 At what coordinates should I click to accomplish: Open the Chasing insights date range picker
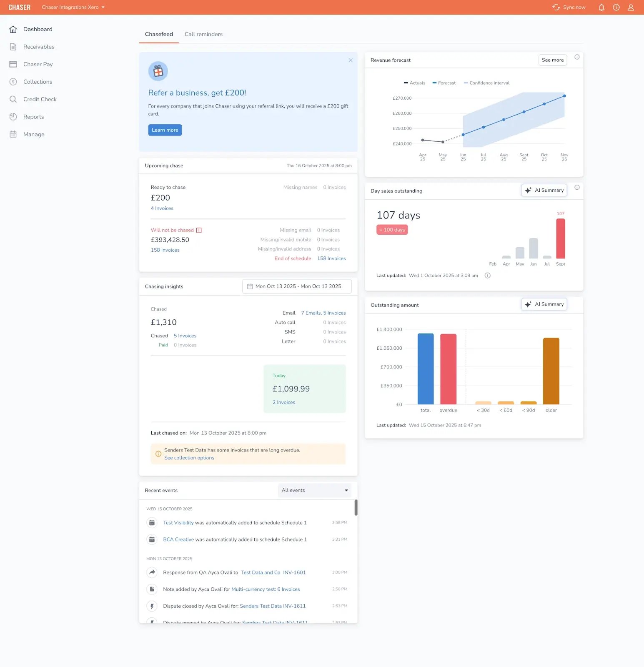coord(296,286)
